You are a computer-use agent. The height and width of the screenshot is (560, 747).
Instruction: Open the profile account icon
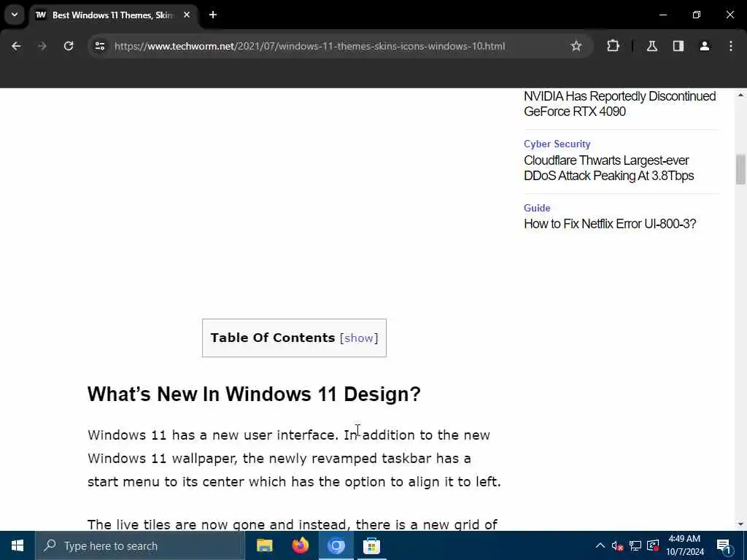click(704, 46)
